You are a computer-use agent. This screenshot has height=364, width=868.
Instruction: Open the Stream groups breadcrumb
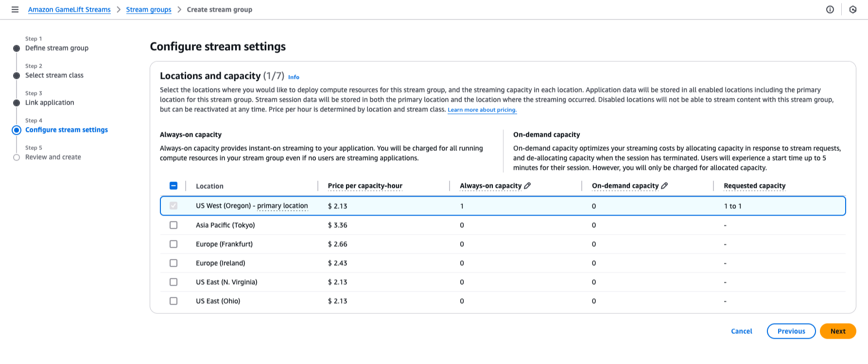(149, 10)
